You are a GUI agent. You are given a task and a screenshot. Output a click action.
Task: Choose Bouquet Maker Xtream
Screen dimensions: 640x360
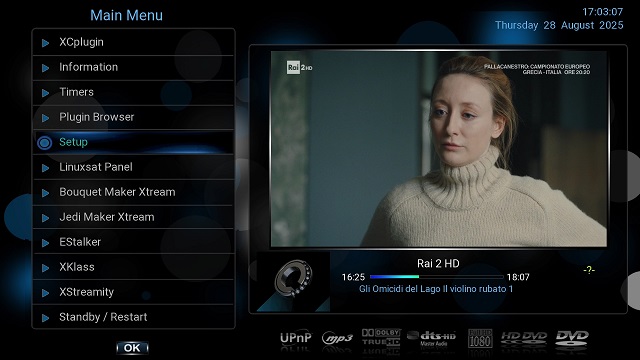pos(133,192)
